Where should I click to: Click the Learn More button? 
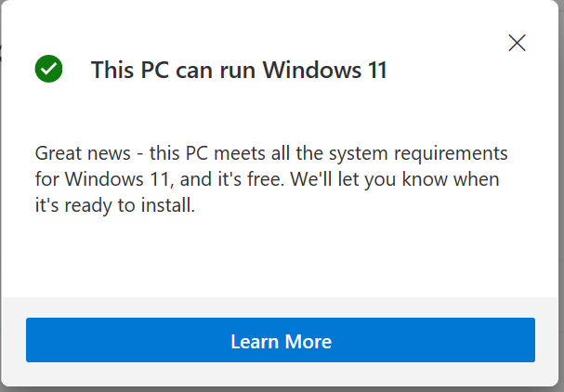coord(281,340)
